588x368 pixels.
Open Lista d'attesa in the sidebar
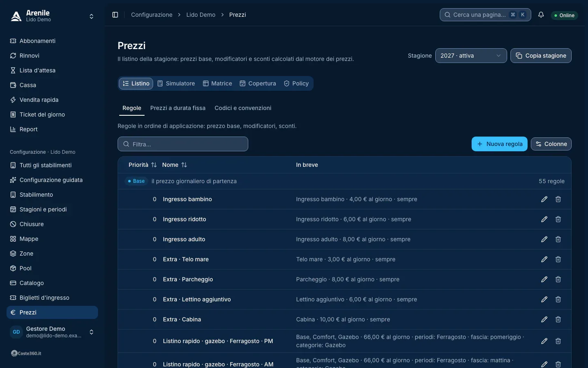pyautogui.click(x=52, y=70)
